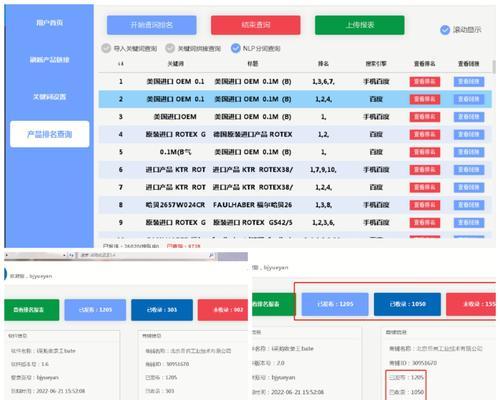Click the red 未收录:902 tile
This screenshot has width=500, height=400.
tap(223, 310)
